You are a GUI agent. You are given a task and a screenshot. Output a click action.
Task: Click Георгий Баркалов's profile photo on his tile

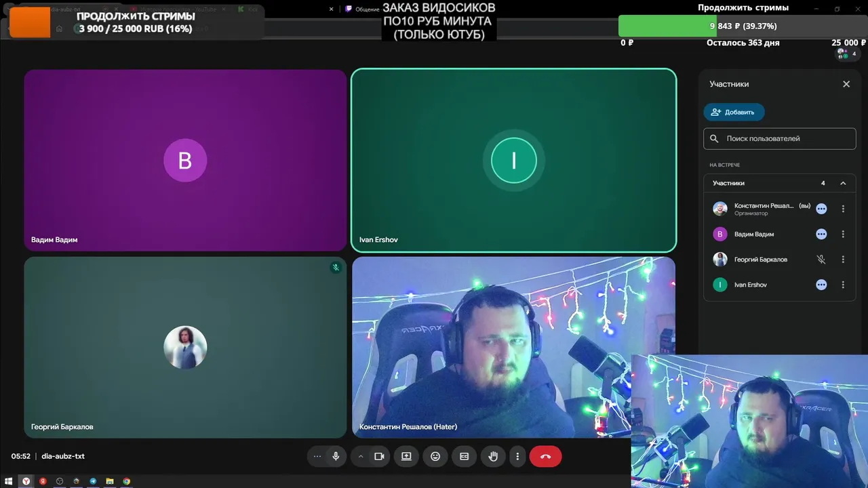tap(185, 347)
